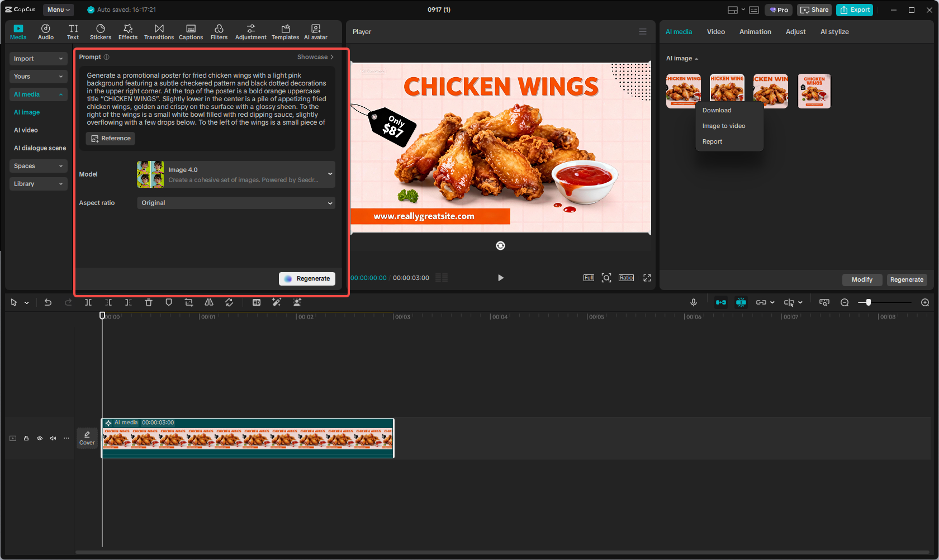Viewport: 939px width, 560px height.
Task: Play the video in the player
Action: pyautogui.click(x=500, y=278)
